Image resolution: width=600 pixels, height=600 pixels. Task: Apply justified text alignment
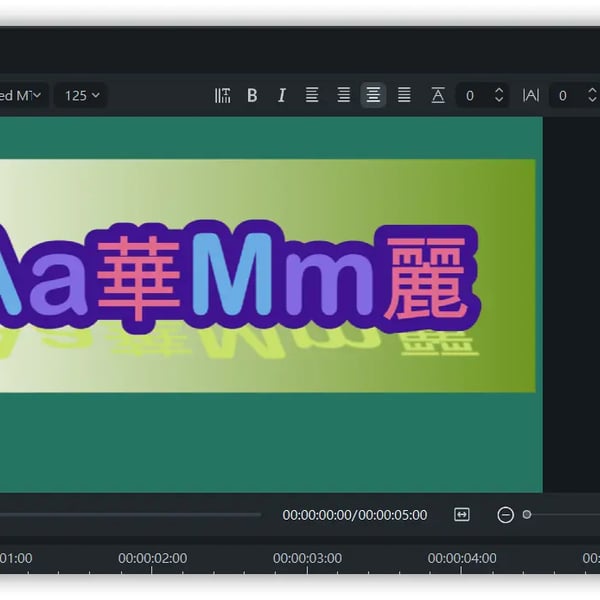tap(404, 95)
